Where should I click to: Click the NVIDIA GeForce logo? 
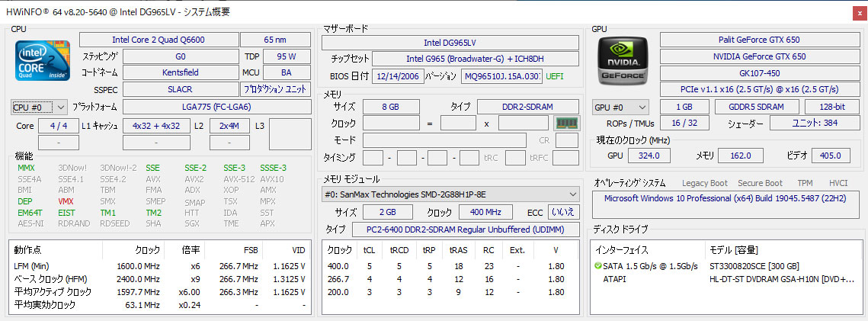623,59
